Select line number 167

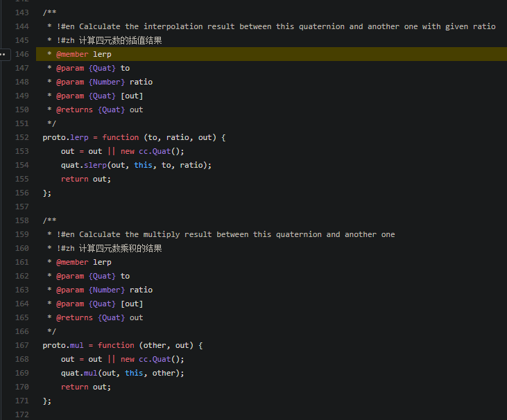pos(23,345)
